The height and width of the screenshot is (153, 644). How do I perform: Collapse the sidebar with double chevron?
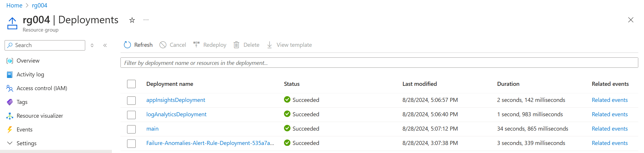pyautogui.click(x=105, y=45)
